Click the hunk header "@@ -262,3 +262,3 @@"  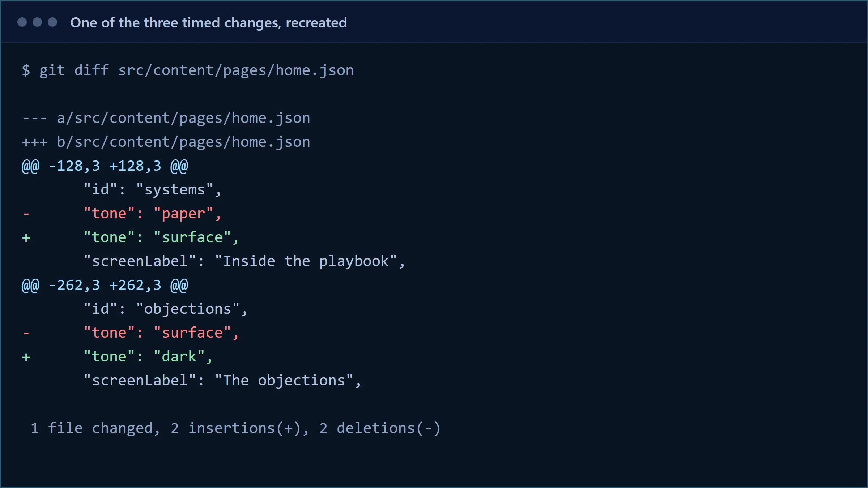click(105, 285)
